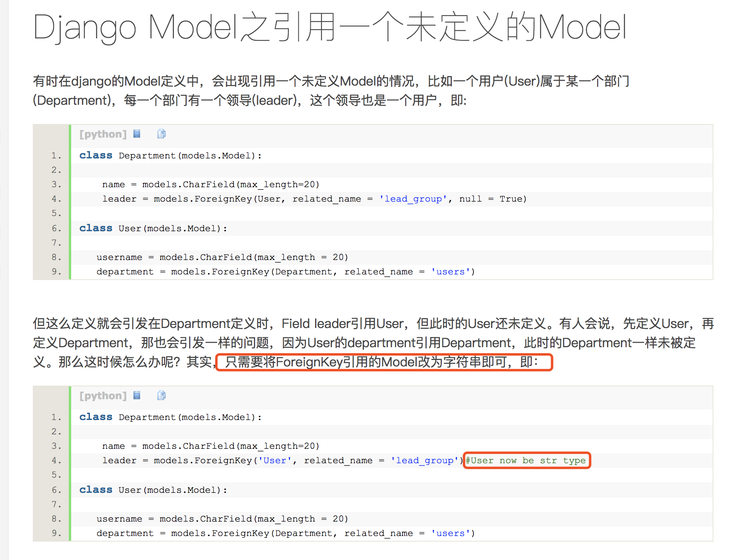Click the article title heading

point(330,28)
